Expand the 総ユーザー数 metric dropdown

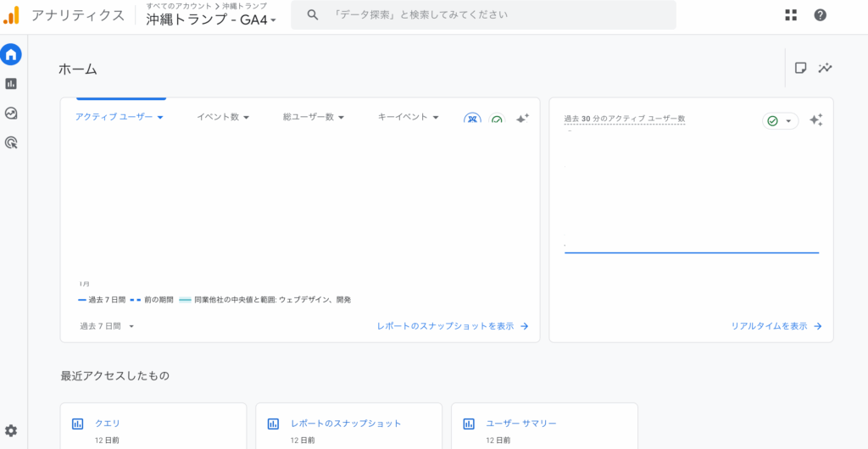click(314, 117)
